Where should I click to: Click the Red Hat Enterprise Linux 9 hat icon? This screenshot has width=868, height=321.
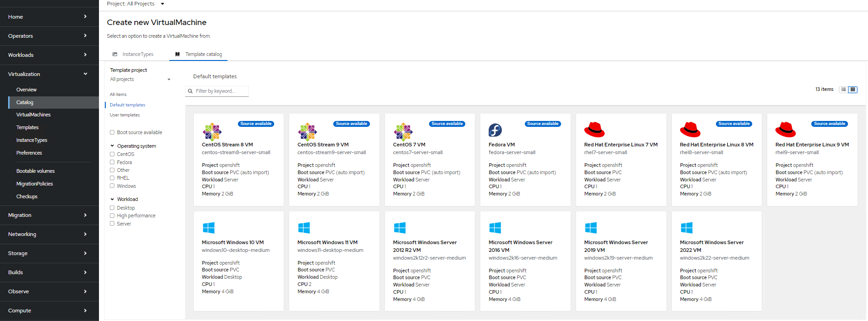click(x=786, y=130)
